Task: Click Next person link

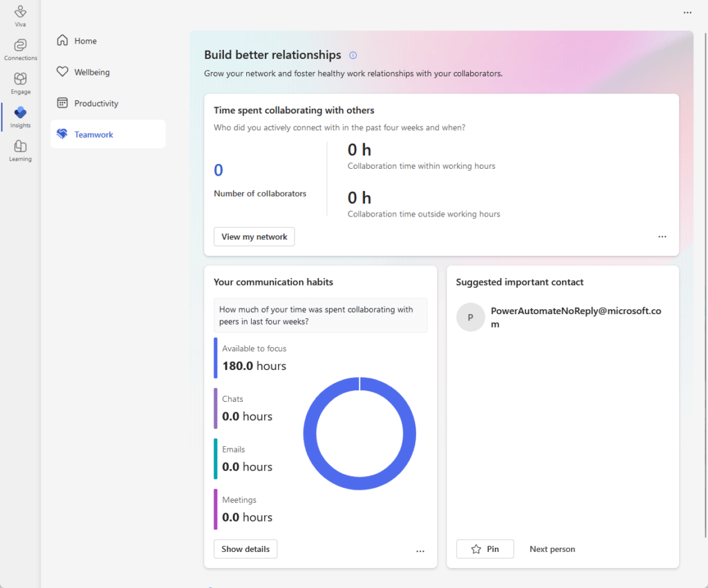Action: tap(552, 549)
